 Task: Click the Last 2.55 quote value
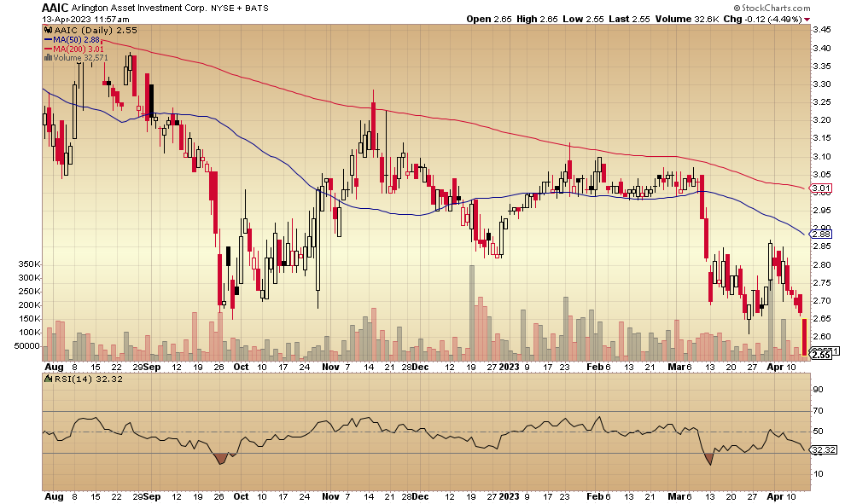(630, 19)
